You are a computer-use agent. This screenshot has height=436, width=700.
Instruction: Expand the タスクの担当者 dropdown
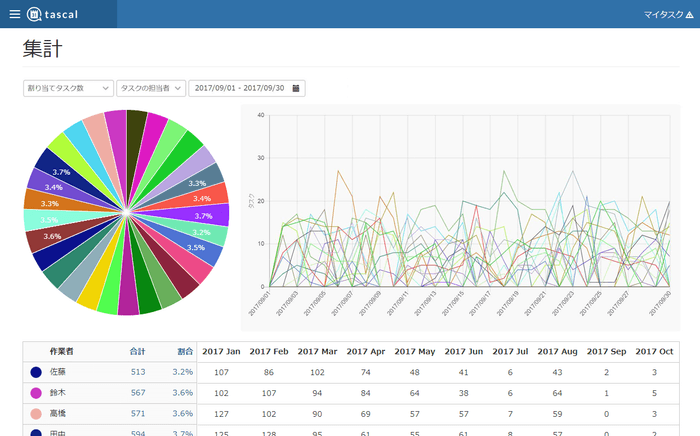pos(151,88)
